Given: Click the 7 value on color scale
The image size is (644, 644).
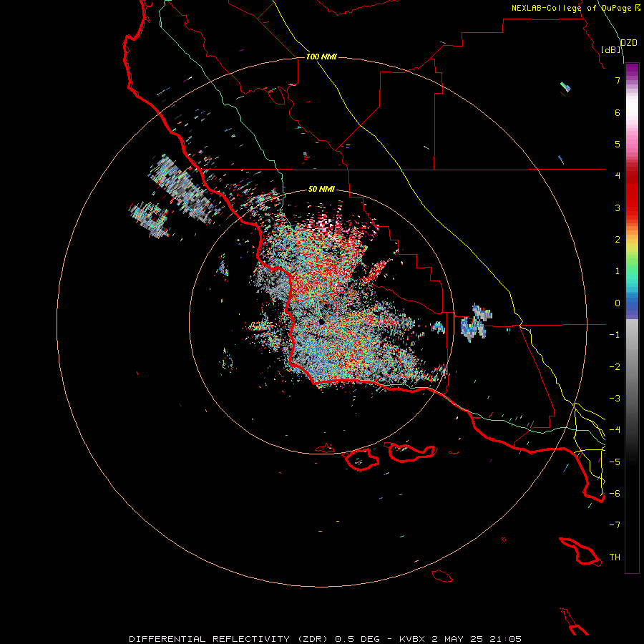Looking at the screenshot, I should (x=618, y=80).
